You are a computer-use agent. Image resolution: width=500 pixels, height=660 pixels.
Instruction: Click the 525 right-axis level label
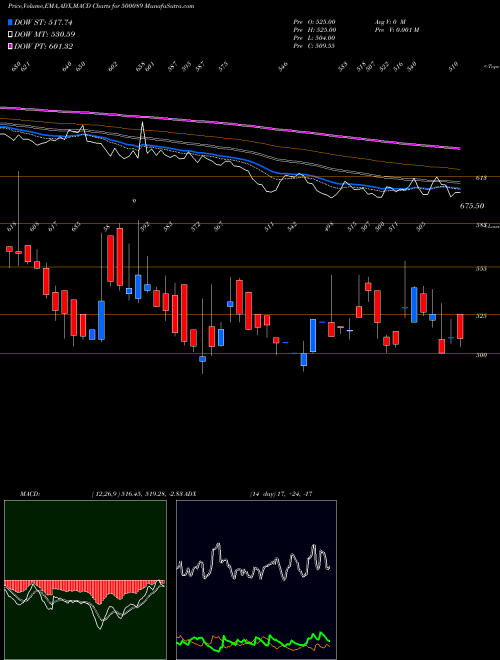(x=481, y=316)
